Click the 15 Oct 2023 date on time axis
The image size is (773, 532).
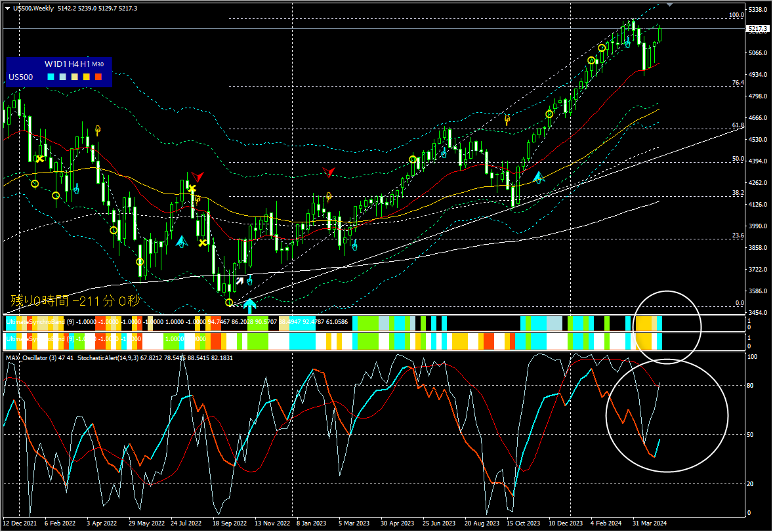point(523,523)
